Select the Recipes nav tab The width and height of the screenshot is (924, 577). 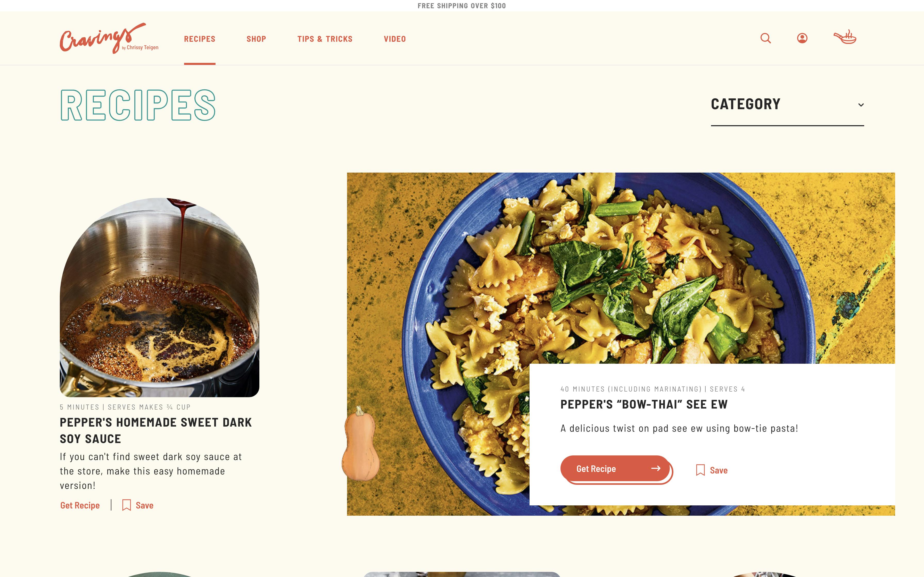pyautogui.click(x=200, y=39)
